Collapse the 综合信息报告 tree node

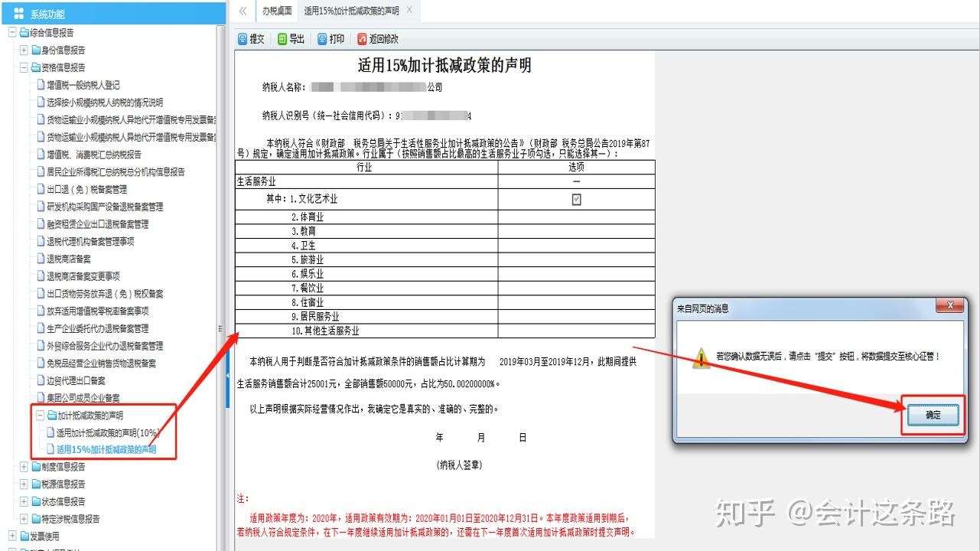(12, 32)
